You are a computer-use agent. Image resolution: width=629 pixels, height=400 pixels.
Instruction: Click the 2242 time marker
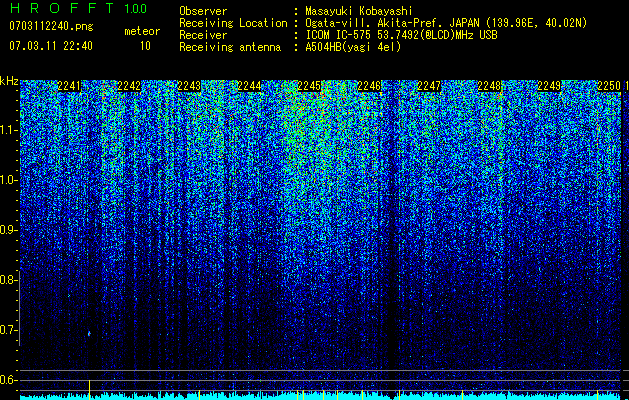[x=129, y=86]
